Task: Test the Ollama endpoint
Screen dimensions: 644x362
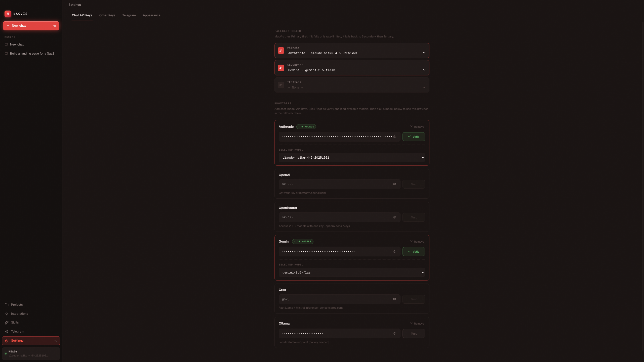Action: (x=414, y=334)
